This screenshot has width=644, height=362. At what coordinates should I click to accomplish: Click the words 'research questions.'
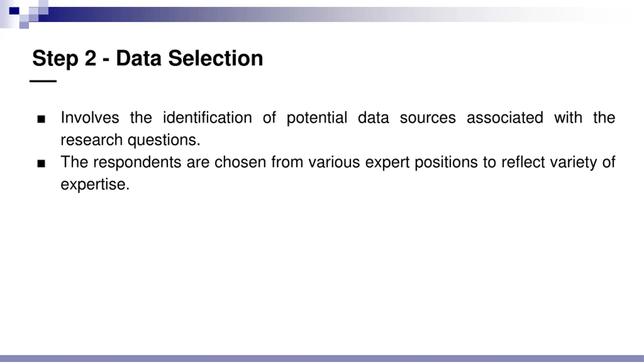[x=131, y=140]
